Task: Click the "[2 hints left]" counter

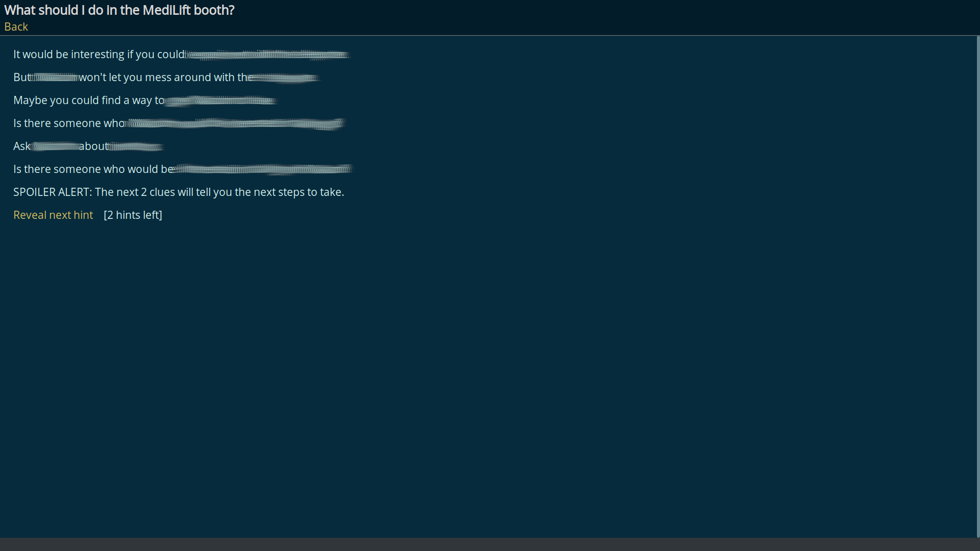Action: pyautogui.click(x=133, y=215)
